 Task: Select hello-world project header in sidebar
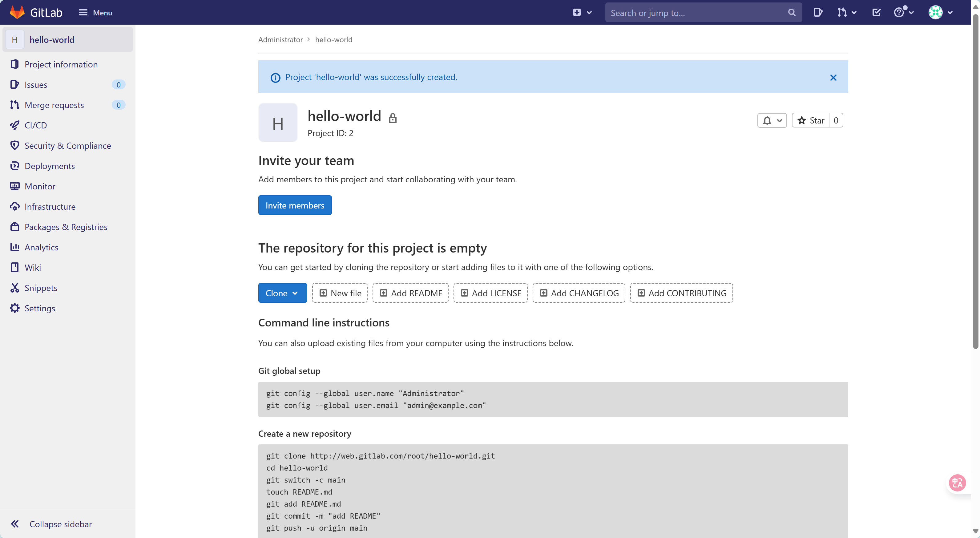coord(68,39)
